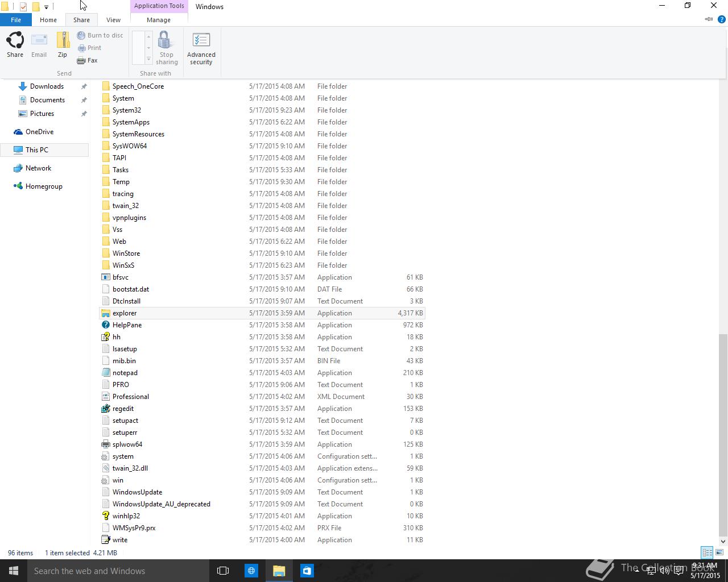Click the Application Tools contextual tab

click(159, 6)
